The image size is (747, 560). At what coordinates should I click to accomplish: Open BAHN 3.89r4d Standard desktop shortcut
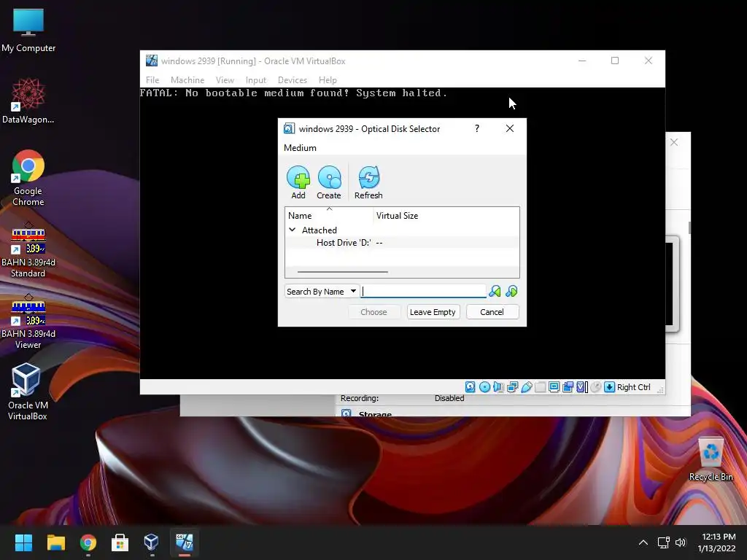click(x=28, y=249)
